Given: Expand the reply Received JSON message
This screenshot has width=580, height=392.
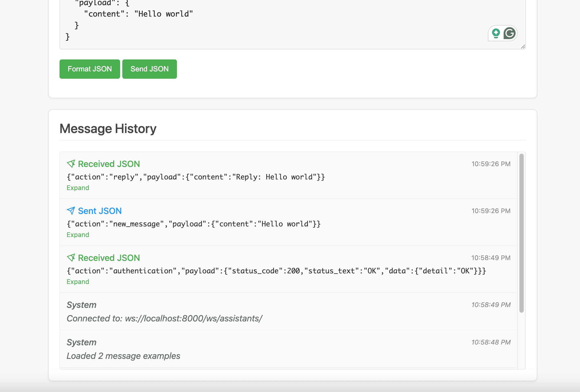Looking at the screenshot, I should coord(78,188).
